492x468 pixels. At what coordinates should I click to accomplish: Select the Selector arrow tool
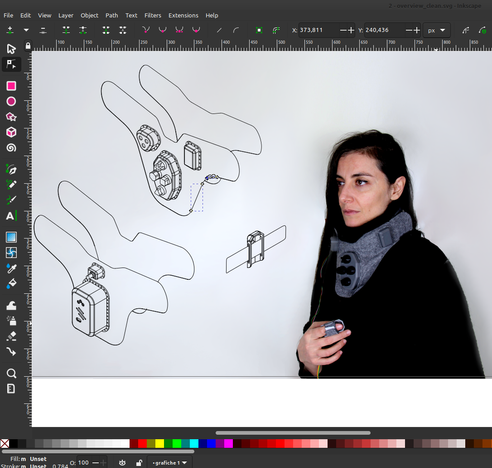(11, 49)
